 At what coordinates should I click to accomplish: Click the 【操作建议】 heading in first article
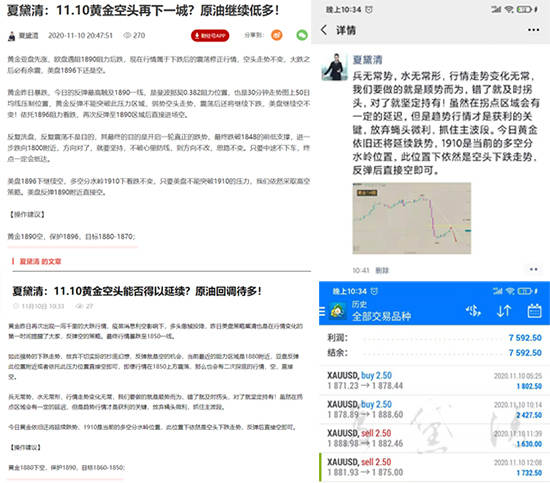tap(27, 214)
